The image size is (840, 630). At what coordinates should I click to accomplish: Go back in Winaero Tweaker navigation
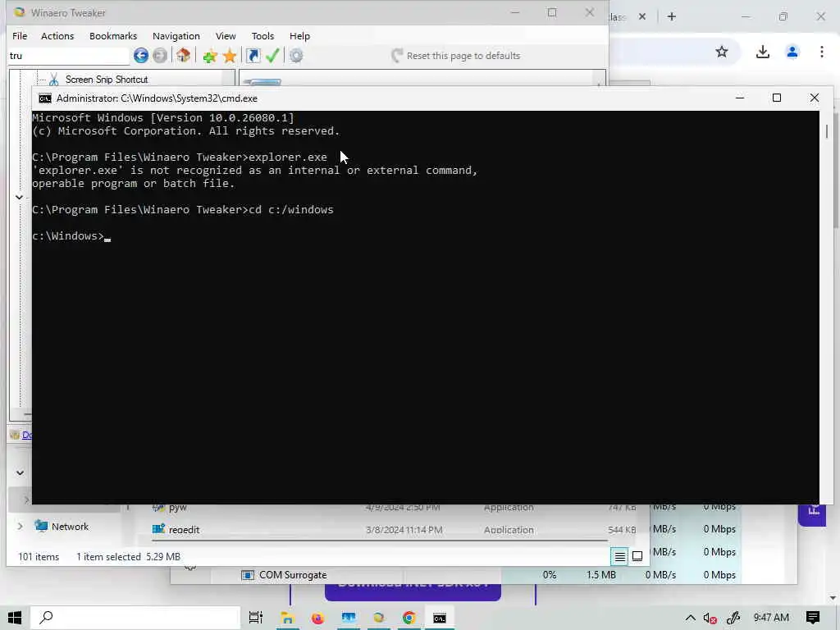coord(141,55)
